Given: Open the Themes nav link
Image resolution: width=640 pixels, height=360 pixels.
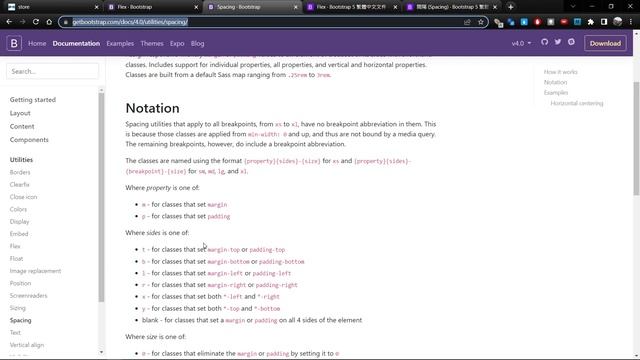Looking at the screenshot, I should (152, 43).
